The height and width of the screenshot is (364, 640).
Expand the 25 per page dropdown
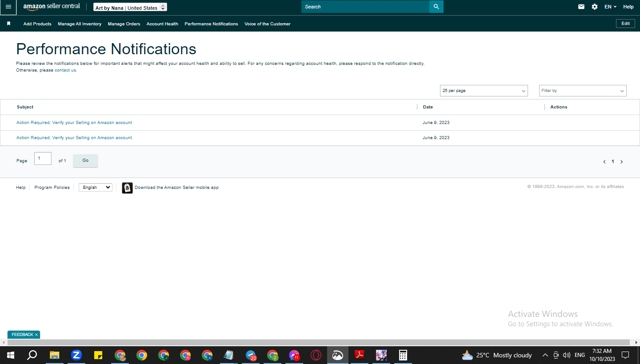[x=484, y=91]
